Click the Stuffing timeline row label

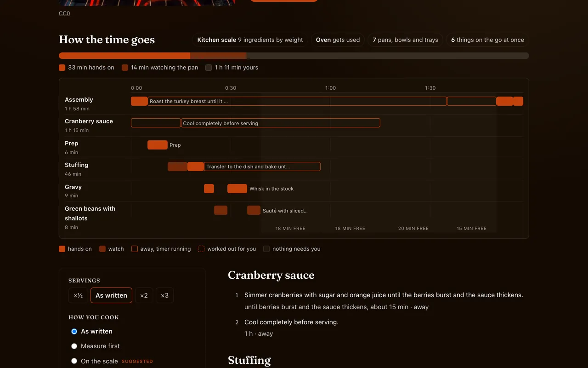[x=76, y=165]
